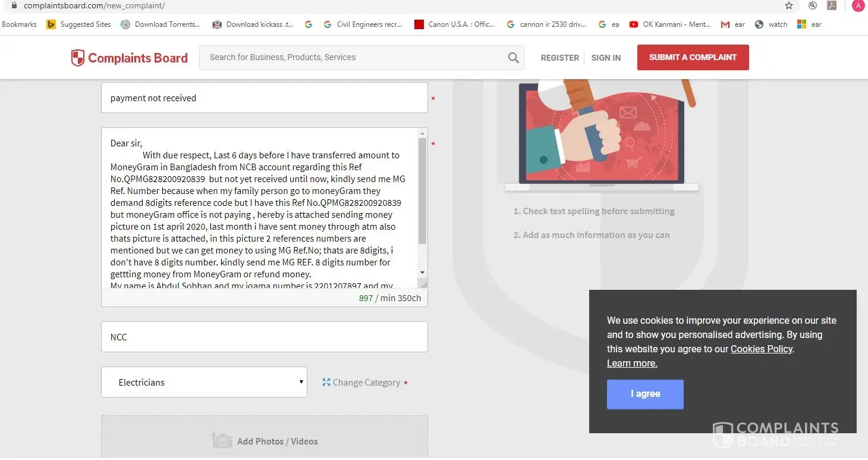
Task: Click the textarea scroll down arrow
Action: point(423,273)
